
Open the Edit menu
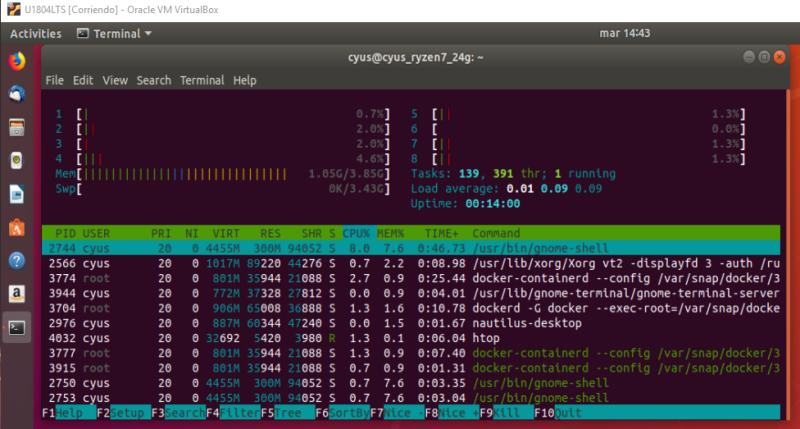point(83,81)
